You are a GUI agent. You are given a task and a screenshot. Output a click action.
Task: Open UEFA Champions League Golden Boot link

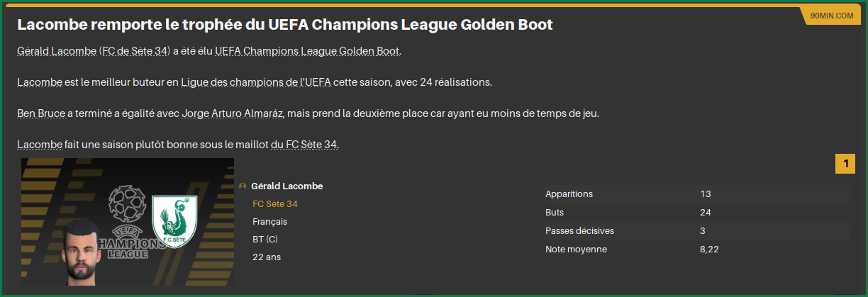(307, 51)
